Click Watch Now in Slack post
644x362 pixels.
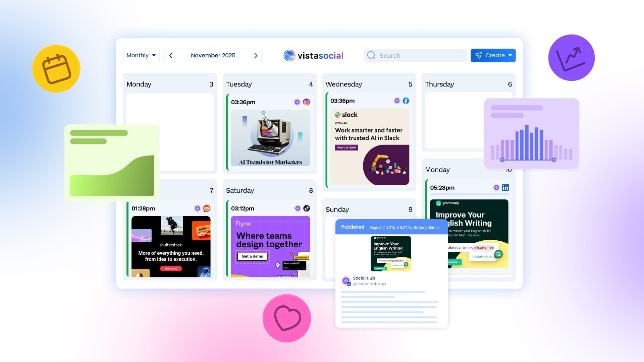pos(346,147)
